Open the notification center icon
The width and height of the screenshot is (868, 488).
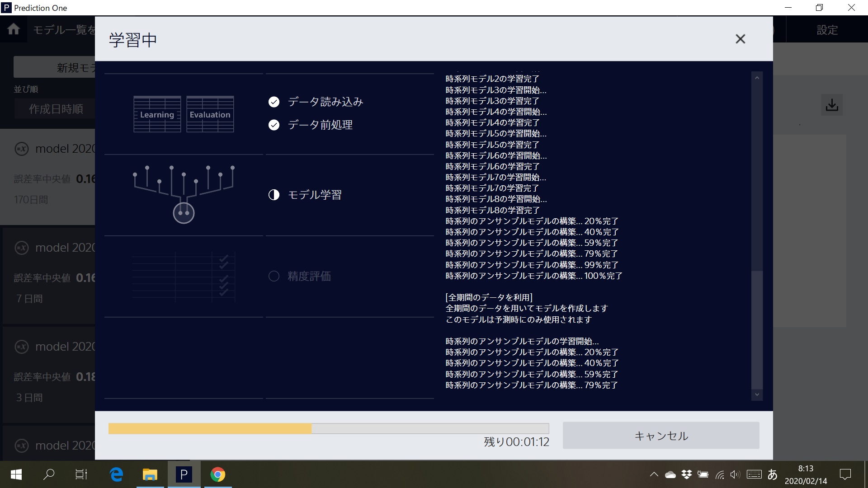point(845,474)
